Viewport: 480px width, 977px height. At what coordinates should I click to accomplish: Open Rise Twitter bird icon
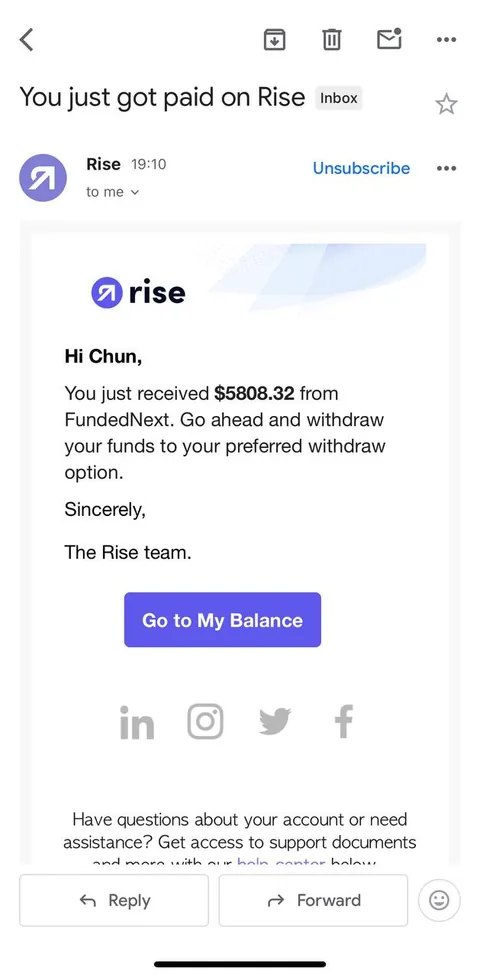[275, 722]
